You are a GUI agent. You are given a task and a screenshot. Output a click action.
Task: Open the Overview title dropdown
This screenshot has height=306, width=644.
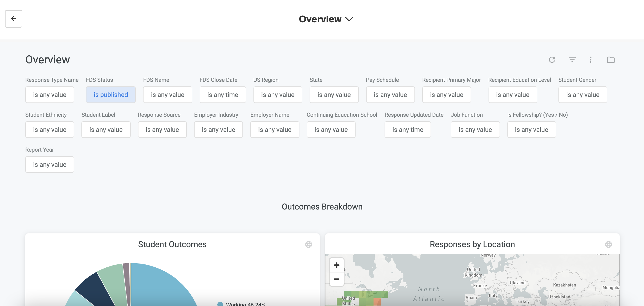(326, 19)
